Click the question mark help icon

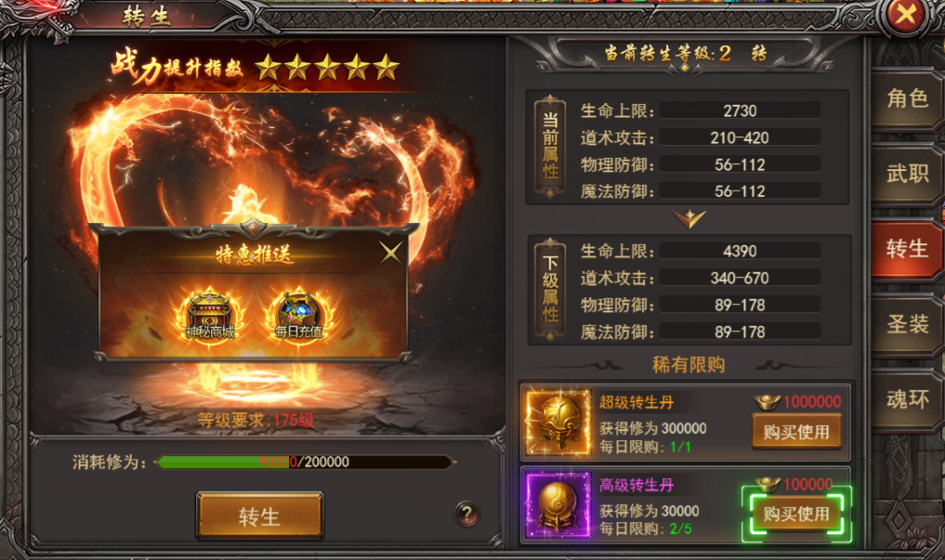pyautogui.click(x=466, y=514)
